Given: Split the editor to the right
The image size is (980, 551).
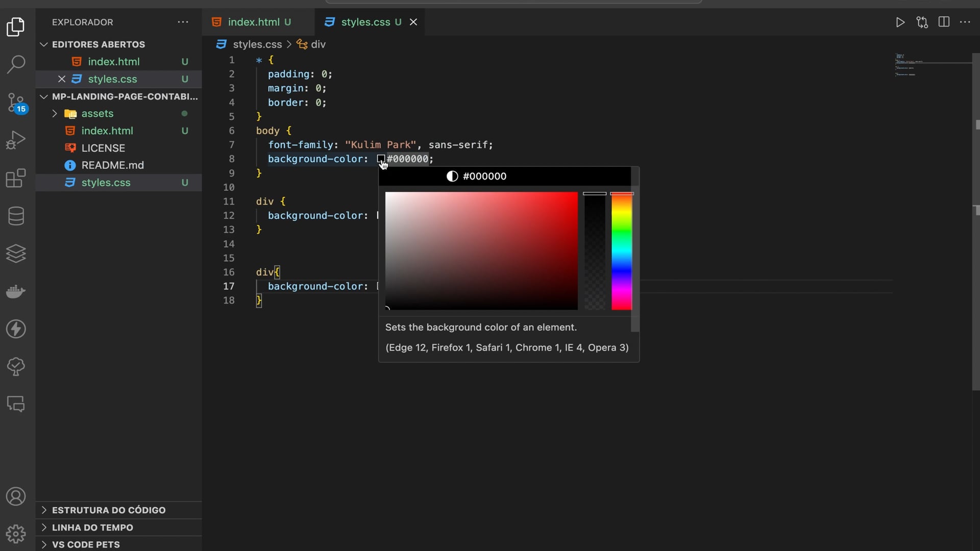Looking at the screenshot, I should pos(944,22).
